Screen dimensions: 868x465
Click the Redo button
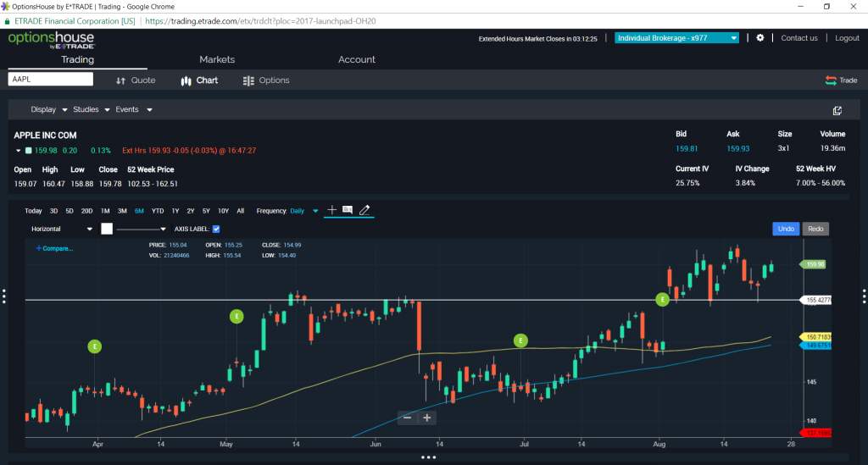coord(815,229)
